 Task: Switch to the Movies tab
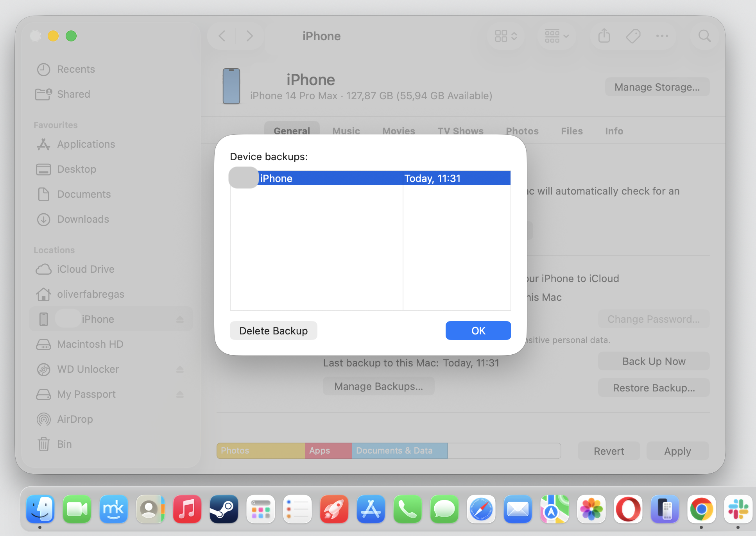pos(399,130)
